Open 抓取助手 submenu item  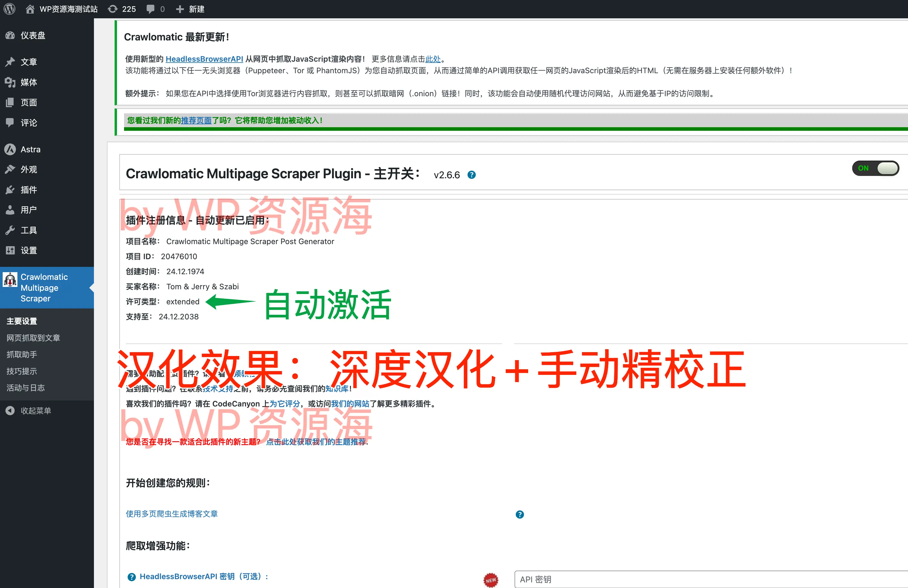[22, 354]
